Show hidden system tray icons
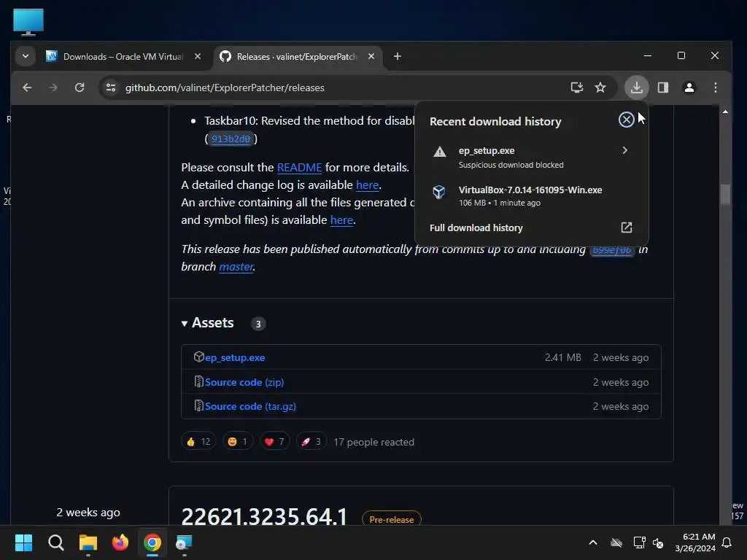Viewport: 747px width, 560px height. [593, 542]
